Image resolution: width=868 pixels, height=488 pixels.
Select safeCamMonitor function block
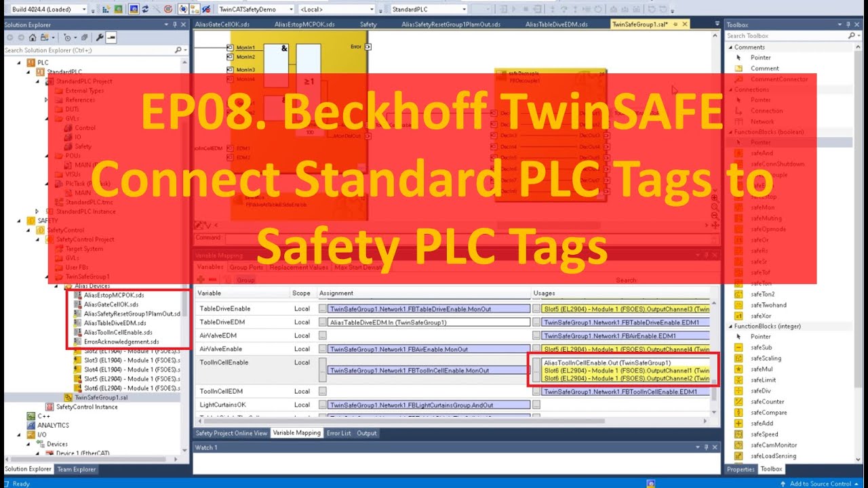[773, 445]
